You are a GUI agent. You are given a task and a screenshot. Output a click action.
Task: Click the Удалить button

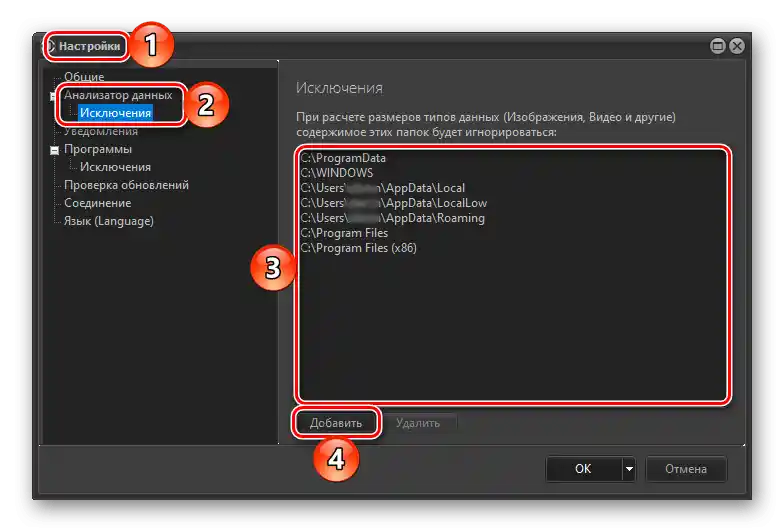coord(418,423)
